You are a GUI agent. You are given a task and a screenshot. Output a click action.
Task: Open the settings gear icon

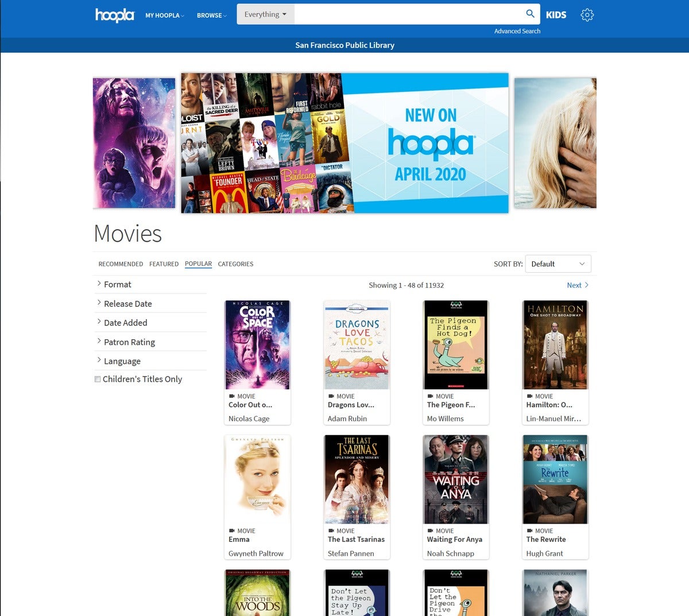[x=587, y=15]
